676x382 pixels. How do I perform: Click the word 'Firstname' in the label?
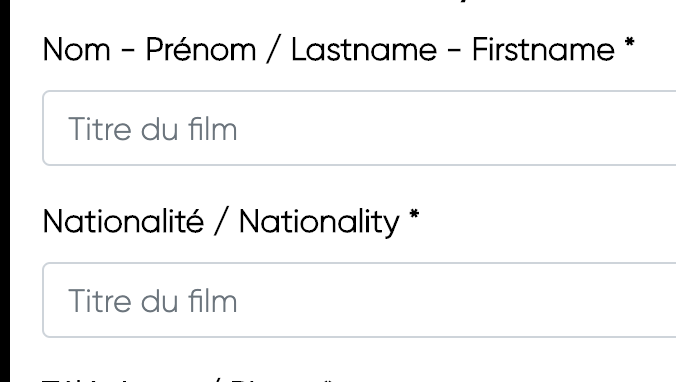point(543,50)
